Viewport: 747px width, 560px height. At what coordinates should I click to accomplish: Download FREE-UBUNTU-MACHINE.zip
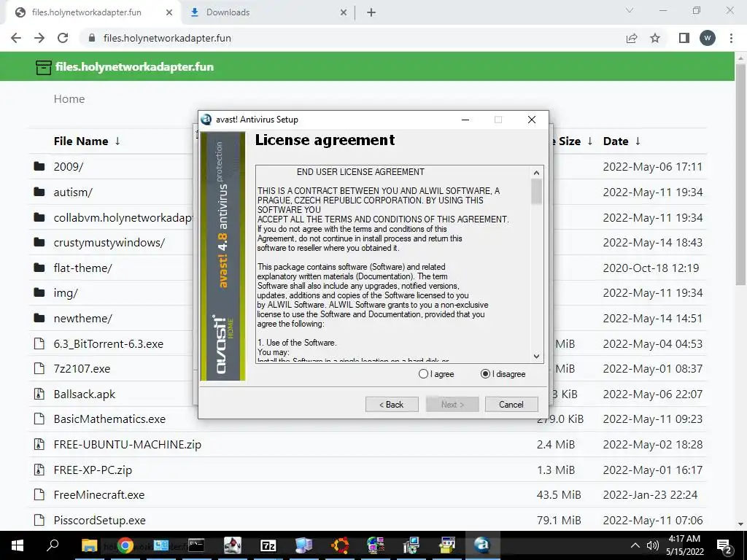(128, 444)
